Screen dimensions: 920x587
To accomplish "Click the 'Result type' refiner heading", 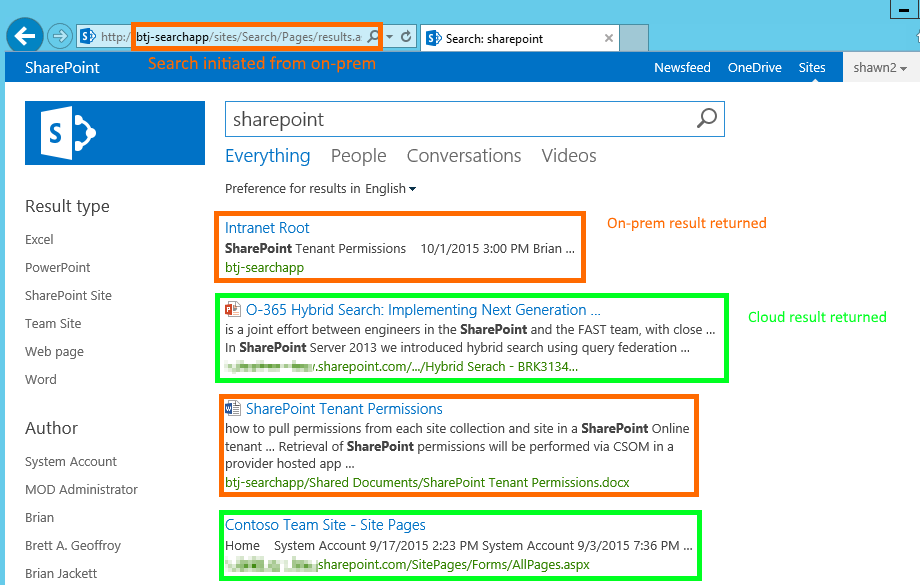I will [x=67, y=206].
